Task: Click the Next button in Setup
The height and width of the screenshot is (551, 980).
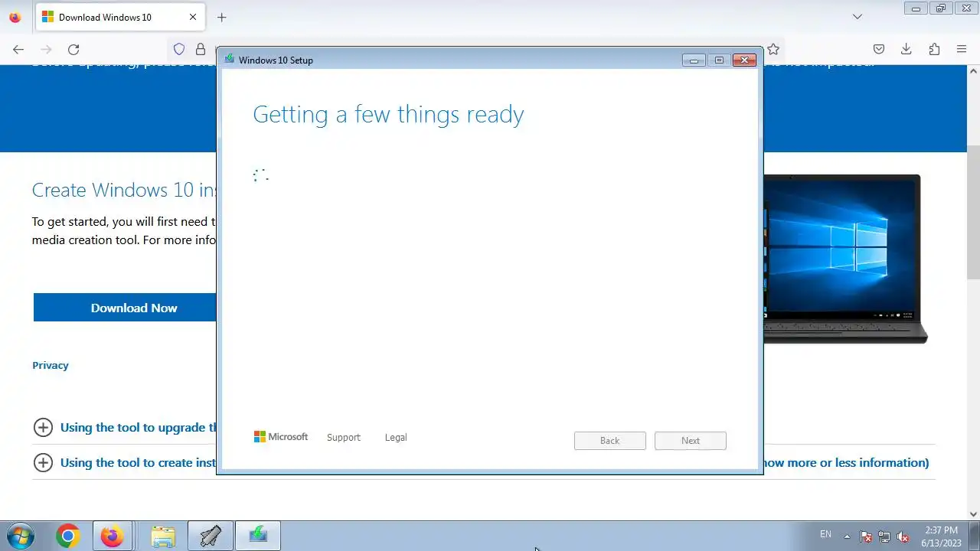Action: pyautogui.click(x=691, y=441)
